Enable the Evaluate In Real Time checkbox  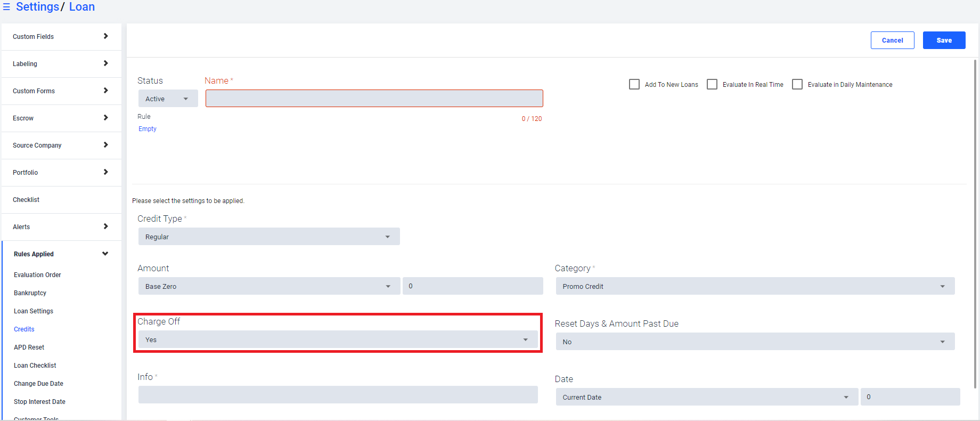712,84
